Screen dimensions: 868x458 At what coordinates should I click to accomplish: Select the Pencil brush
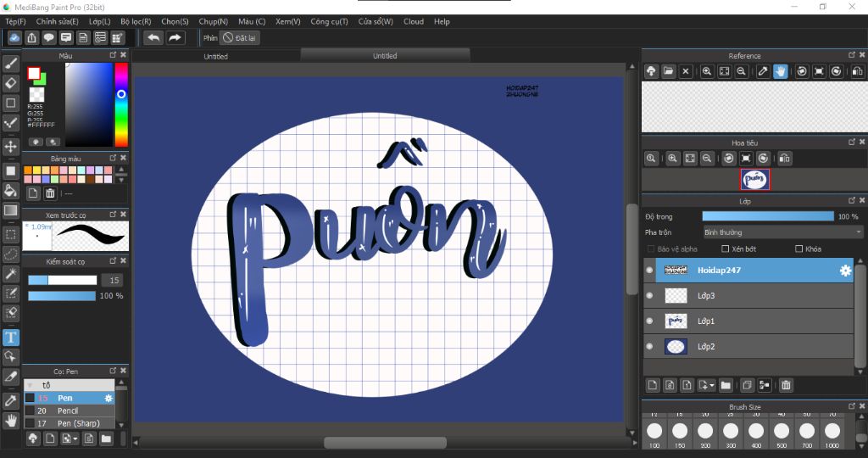pos(70,411)
